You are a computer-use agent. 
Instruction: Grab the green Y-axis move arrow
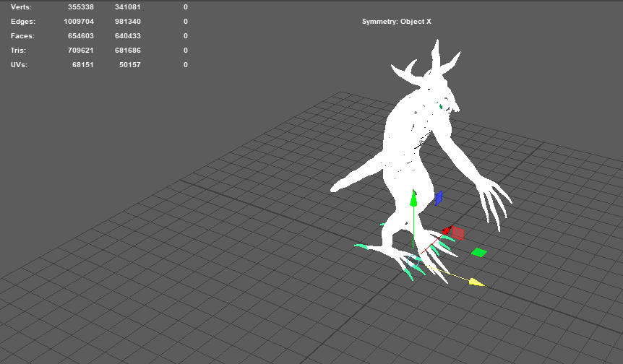tap(413, 199)
